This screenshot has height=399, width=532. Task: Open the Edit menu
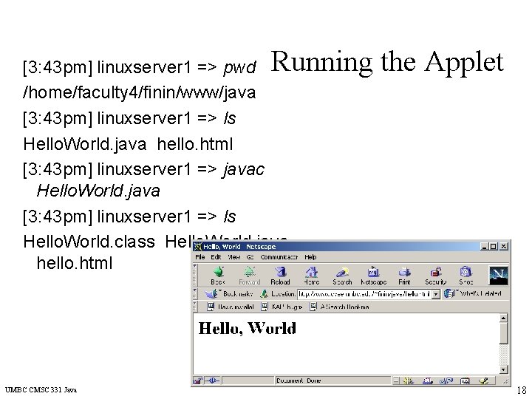click(x=216, y=257)
